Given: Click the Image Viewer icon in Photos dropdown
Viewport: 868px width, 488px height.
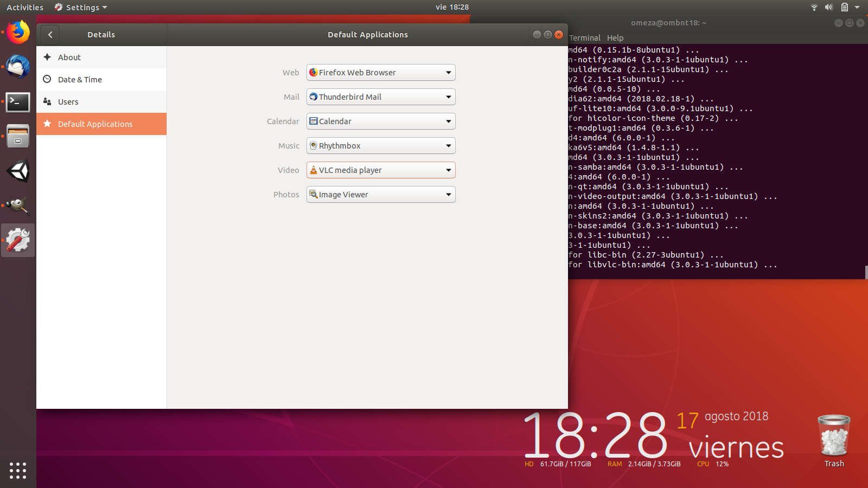Looking at the screenshot, I should click(x=313, y=194).
